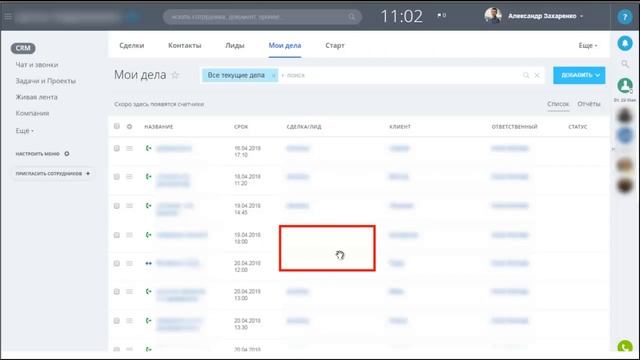Open the responsible person link in 18:00 row
The height and width of the screenshot is (360, 640).
point(510,235)
